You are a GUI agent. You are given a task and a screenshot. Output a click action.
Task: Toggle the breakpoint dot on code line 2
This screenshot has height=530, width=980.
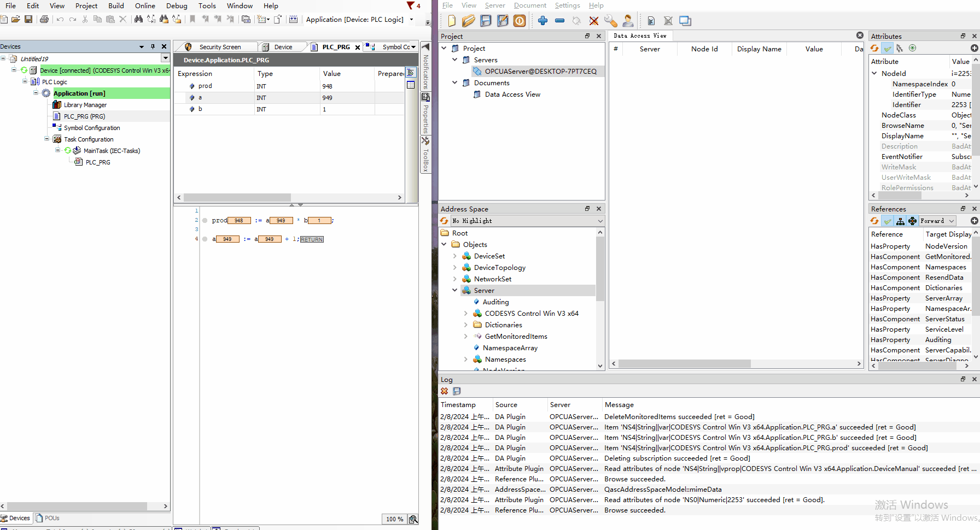pos(205,221)
